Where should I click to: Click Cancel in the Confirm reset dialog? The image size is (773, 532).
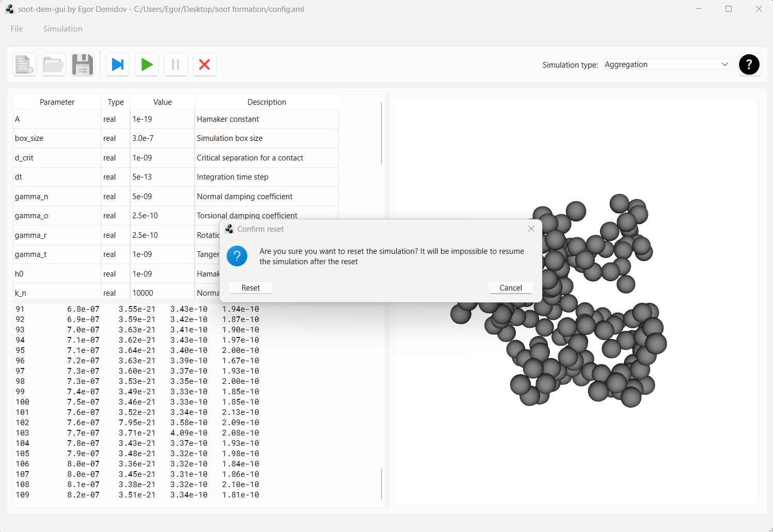(x=511, y=288)
